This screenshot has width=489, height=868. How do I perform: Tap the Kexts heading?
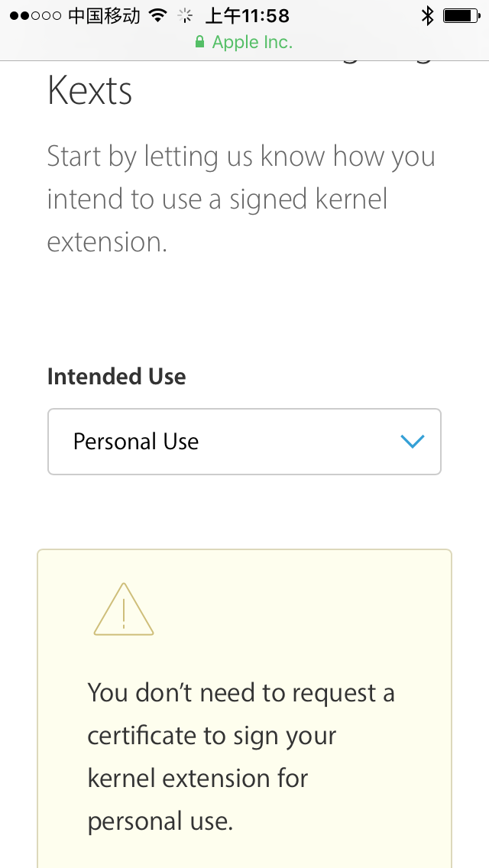coord(90,91)
